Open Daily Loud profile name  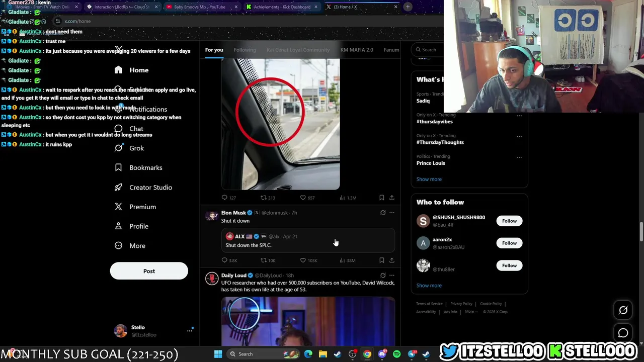click(234, 276)
